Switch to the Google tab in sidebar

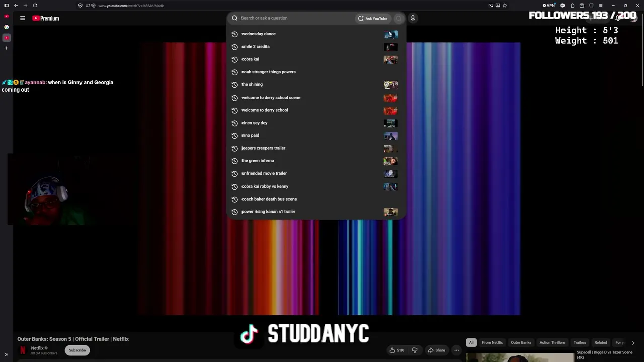[6, 27]
